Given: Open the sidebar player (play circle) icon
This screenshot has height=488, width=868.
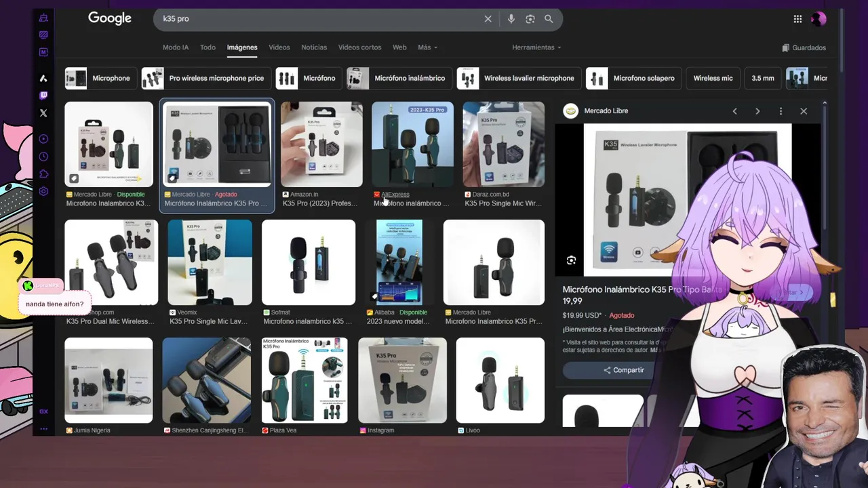Looking at the screenshot, I should tap(43, 139).
